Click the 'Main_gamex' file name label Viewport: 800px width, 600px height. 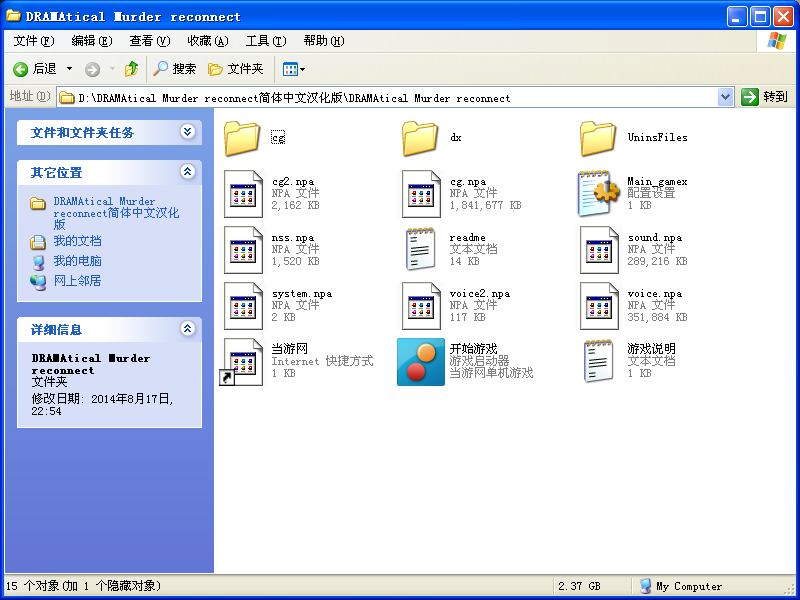point(658,182)
